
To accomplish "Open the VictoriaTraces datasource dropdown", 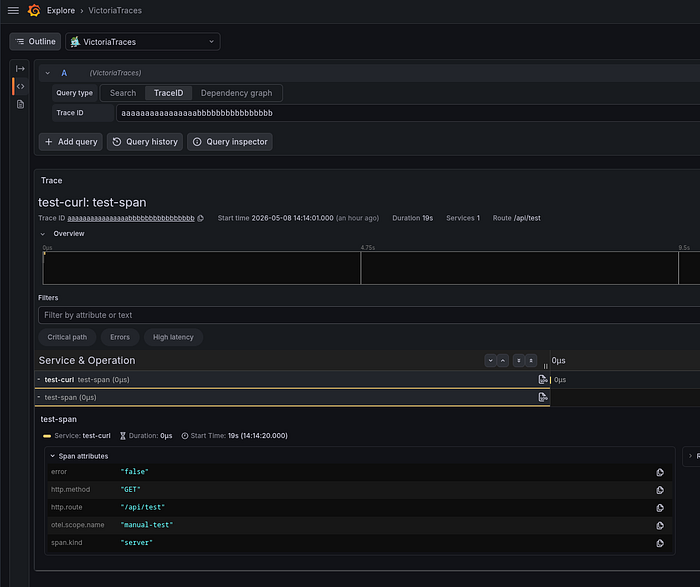I will coord(143,42).
